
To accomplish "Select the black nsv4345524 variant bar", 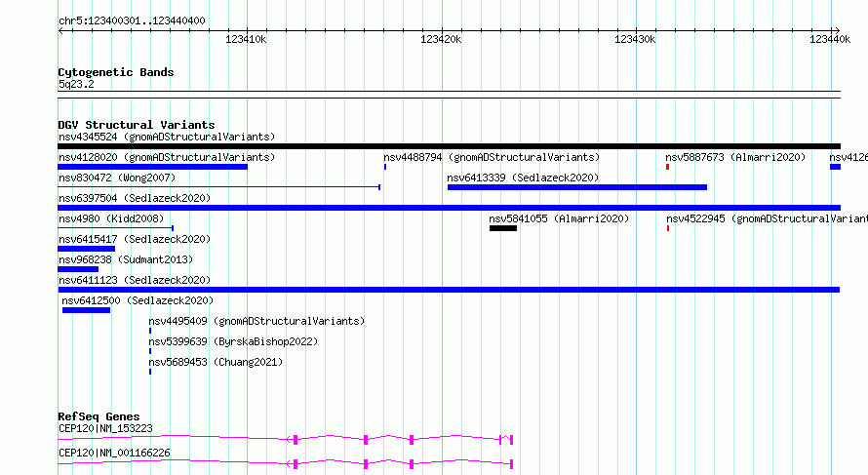I will click(x=449, y=146).
